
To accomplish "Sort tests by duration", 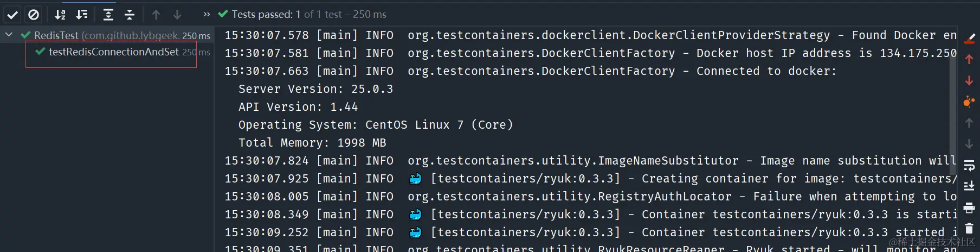I will (x=82, y=15).
